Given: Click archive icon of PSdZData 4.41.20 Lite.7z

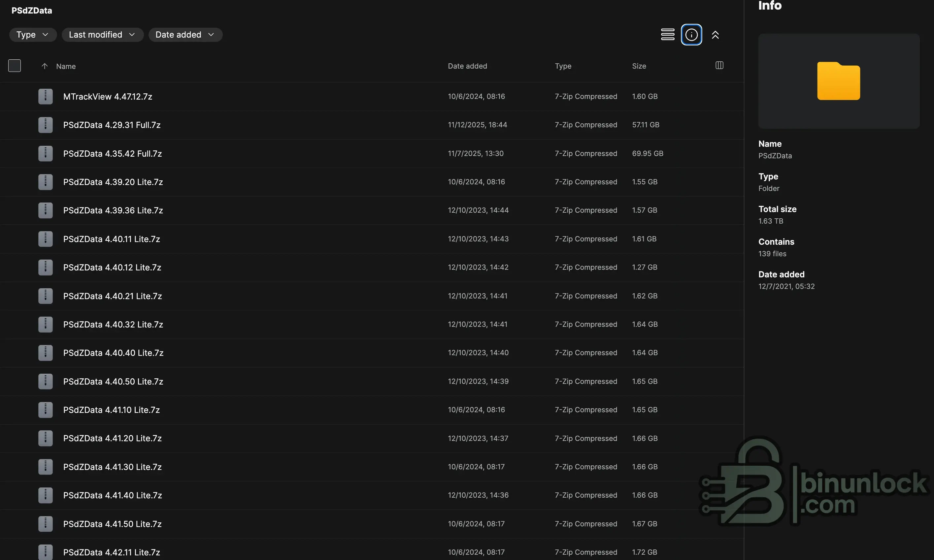Looking at the screenshot, I should [45, 438].
